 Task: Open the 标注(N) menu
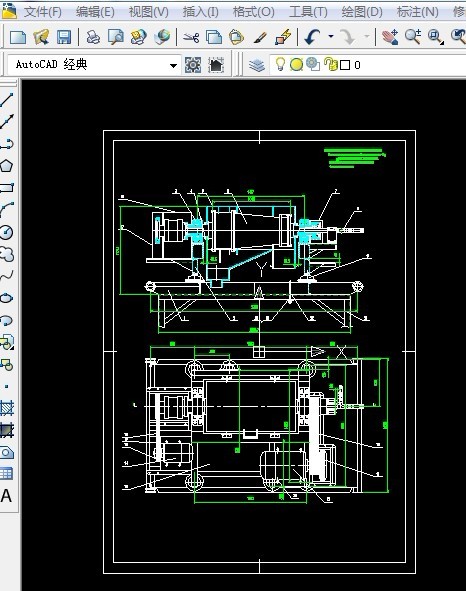point(418,12)
